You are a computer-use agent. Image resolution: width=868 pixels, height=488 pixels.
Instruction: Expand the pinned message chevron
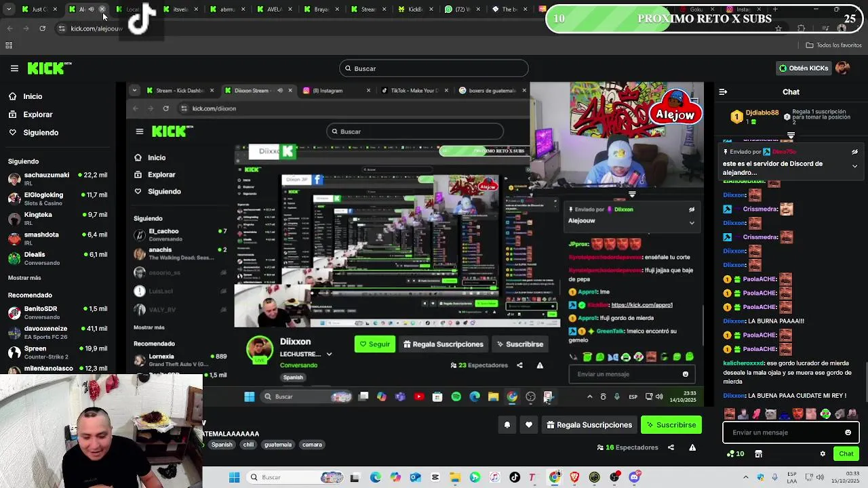click(x=854, y=166)
